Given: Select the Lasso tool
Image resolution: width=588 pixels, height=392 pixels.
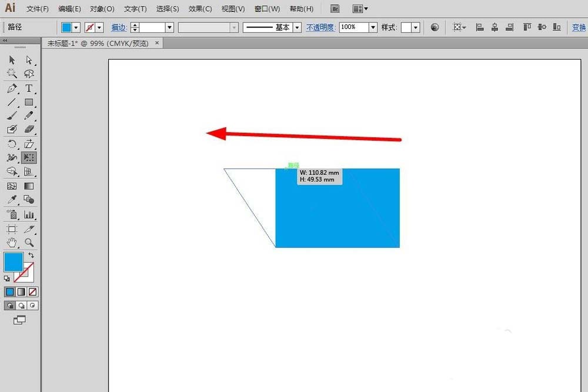Looking at the screenshot, I should 28,73.
